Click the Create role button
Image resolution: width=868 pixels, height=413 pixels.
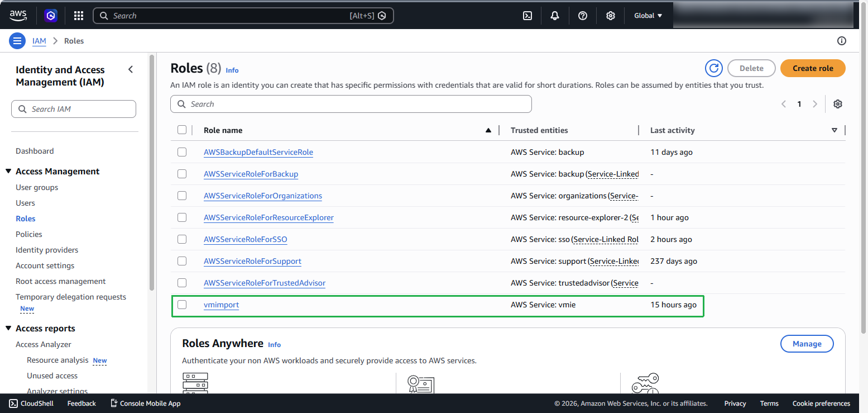(813, 68)
